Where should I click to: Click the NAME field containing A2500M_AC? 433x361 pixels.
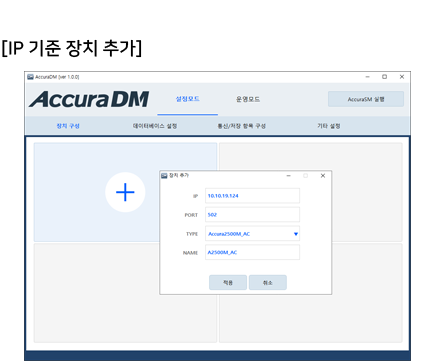click(252, 252)
